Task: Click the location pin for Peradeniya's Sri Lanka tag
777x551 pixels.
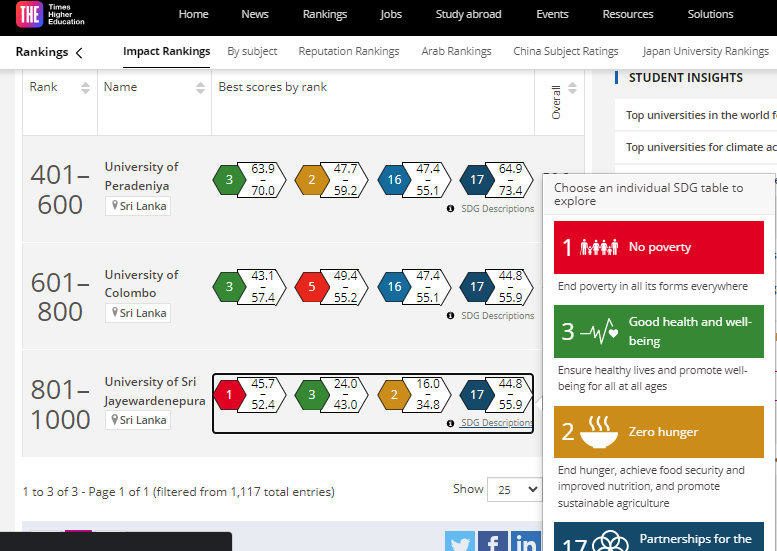Action: point(115,205)
